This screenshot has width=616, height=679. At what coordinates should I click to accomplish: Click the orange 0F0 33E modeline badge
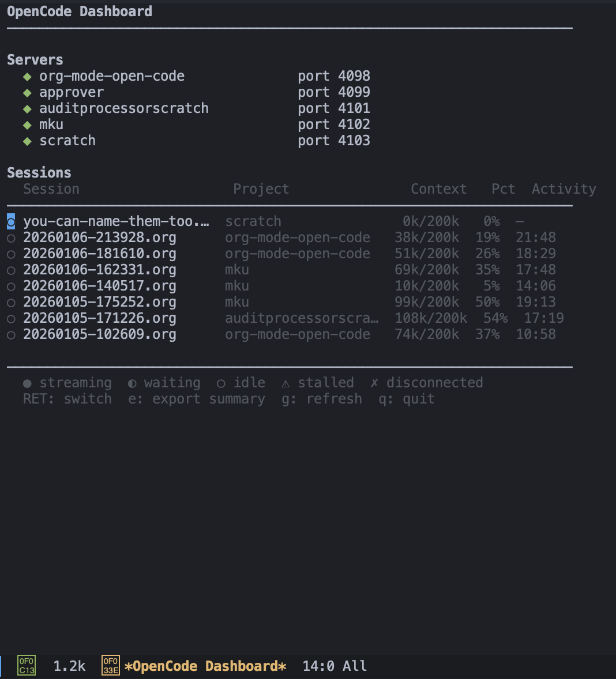click(111, 666)
